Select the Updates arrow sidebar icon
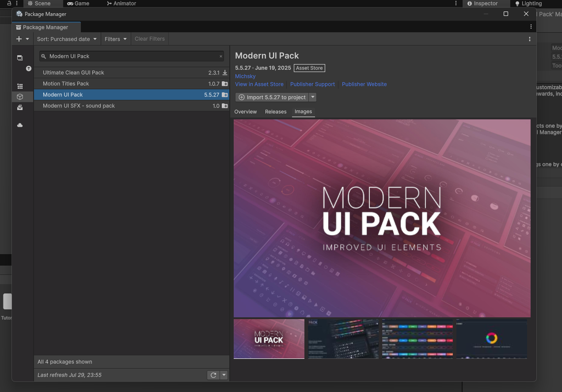Screen dimensions: 562x392 click(29, 69)
